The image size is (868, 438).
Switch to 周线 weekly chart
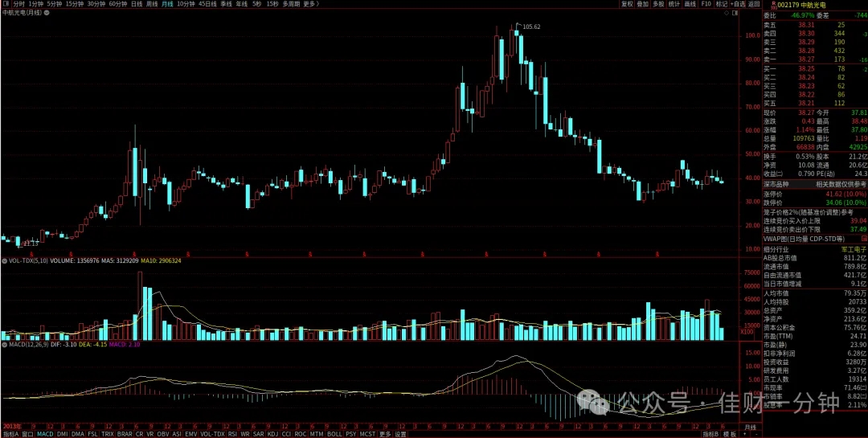click(x=152, y=4)
